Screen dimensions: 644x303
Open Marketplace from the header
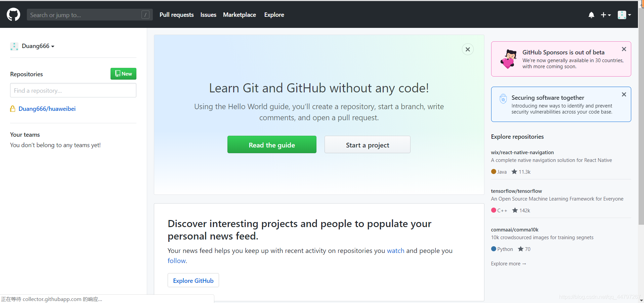(240, 15)
